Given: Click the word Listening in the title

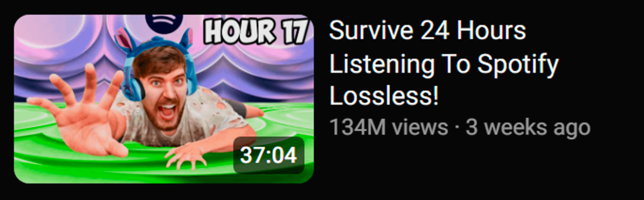Looking at the screenshot, I should (382, 64).
